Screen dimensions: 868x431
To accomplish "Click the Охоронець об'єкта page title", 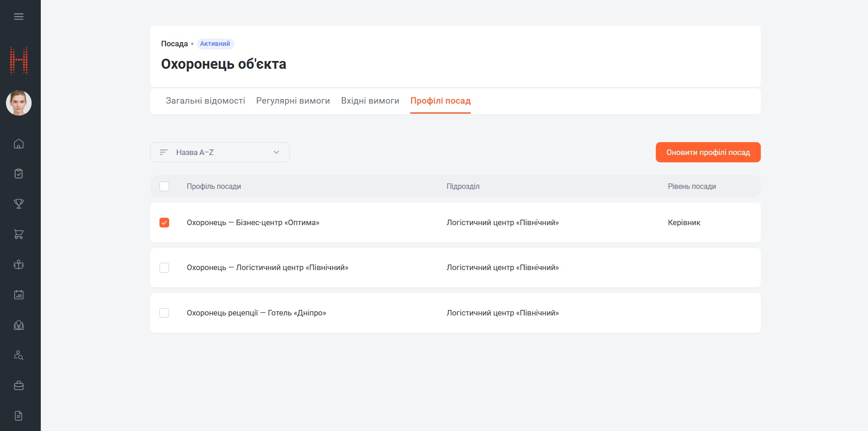I will click(224, 64).
